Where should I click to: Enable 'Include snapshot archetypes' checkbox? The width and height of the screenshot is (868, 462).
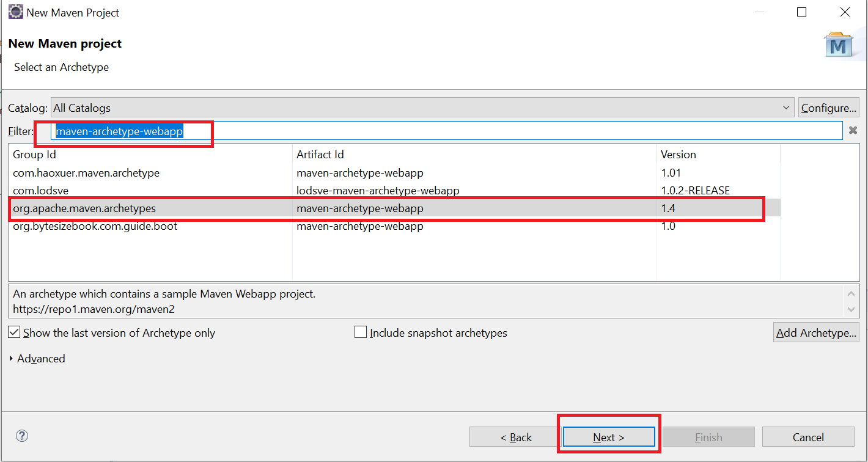tap(361, 332)
